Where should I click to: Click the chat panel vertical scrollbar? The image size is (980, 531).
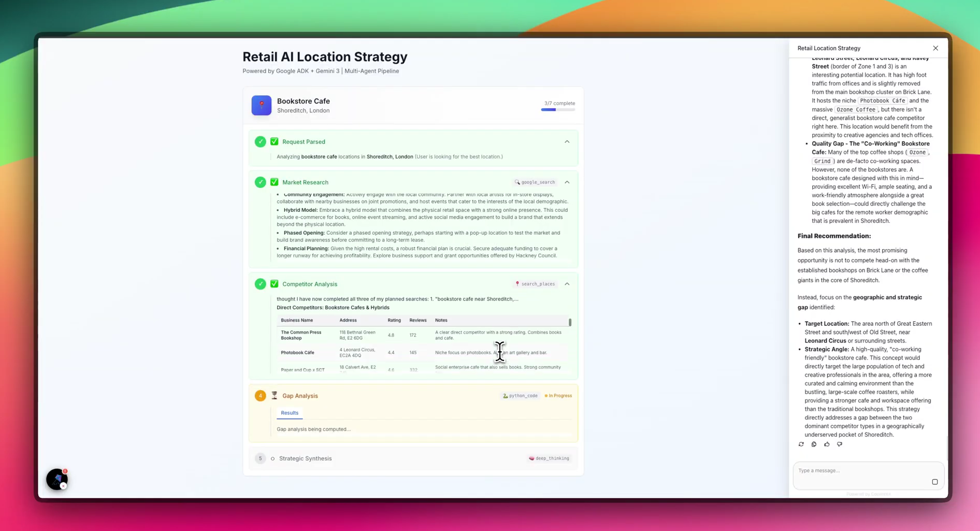[x=946, y=448]
